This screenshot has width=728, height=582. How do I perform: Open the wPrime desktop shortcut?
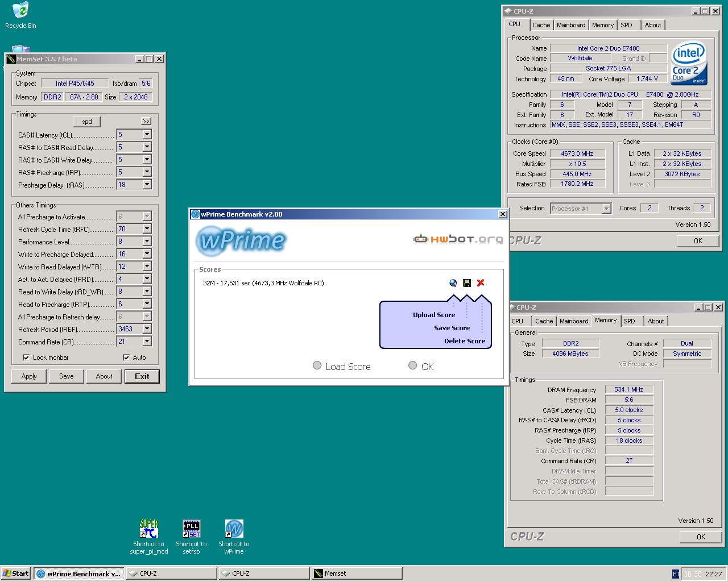click(x=234, y=537)
